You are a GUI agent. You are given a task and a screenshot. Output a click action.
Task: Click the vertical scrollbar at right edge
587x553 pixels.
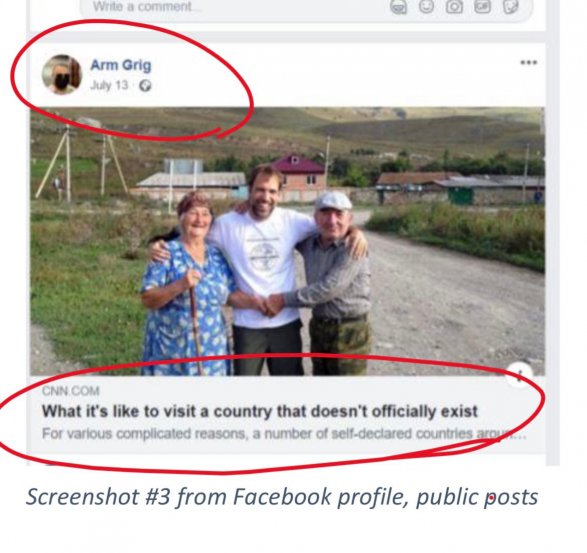(x=553, y=232)
